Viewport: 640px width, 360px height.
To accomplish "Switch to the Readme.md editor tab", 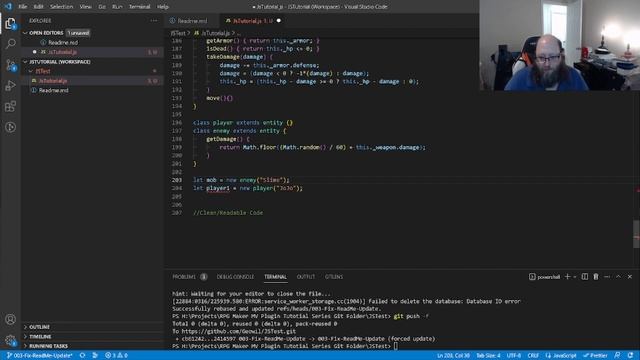I will point(192,21).
